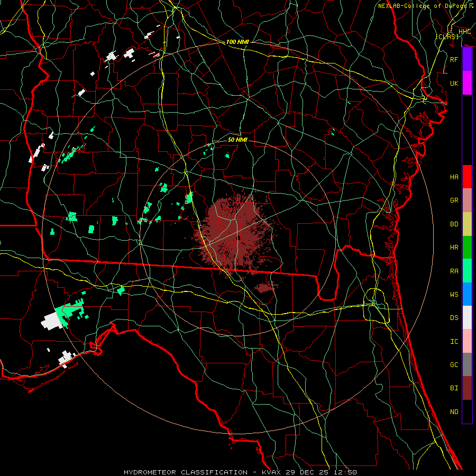This screenshot has width=476, height=476.
Task: Click the RA legend label
Action: [x=454, y=271]
